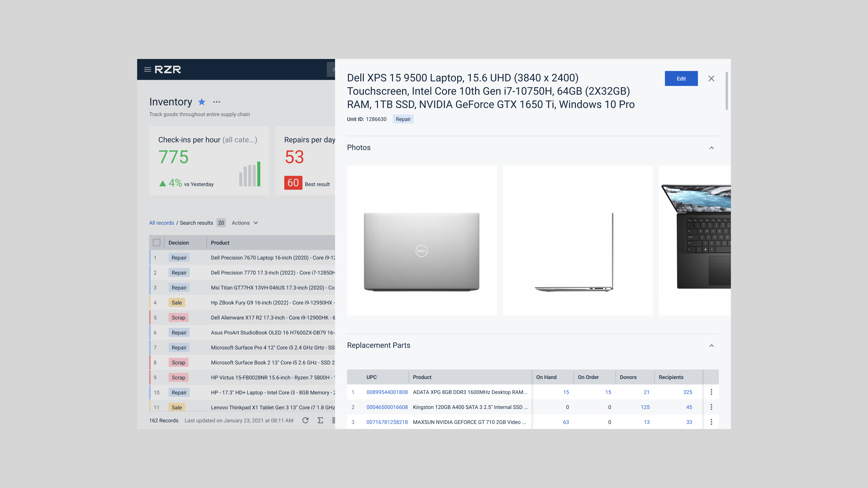Open the Check-ins per hour card

click(209, 161)
